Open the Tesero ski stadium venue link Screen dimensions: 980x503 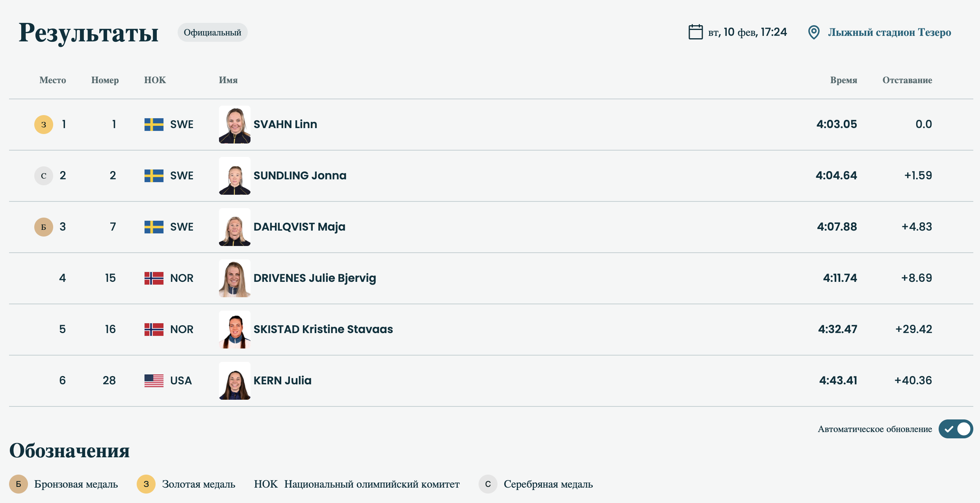tap(889, 32)
